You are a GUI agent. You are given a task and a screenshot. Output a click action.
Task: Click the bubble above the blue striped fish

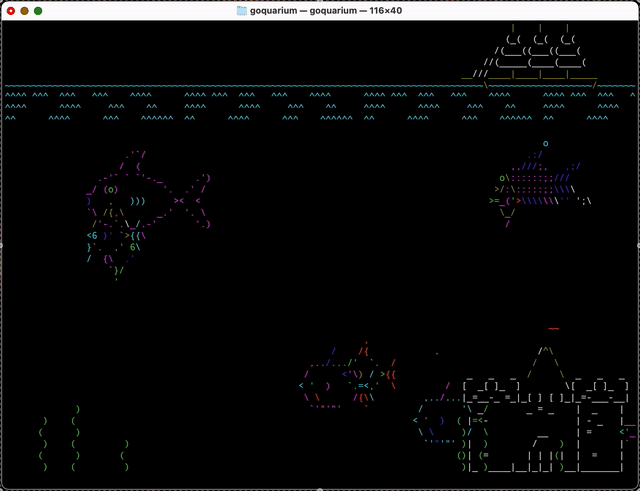(545, 144)
